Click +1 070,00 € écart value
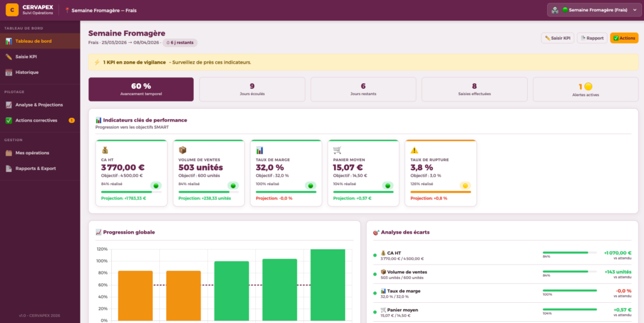The image size is (644, 323). point(618,252)
